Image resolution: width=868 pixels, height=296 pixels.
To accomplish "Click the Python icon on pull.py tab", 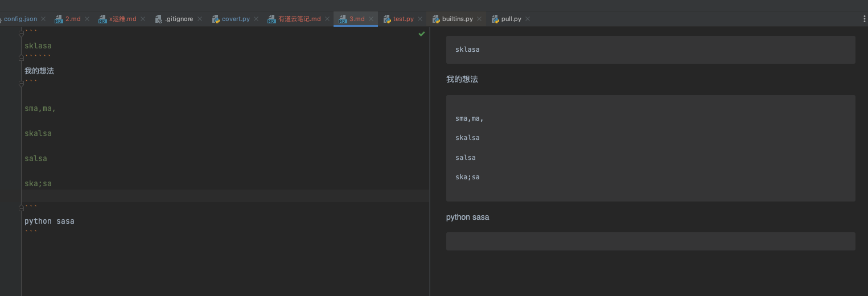I will tap(495, 19).
